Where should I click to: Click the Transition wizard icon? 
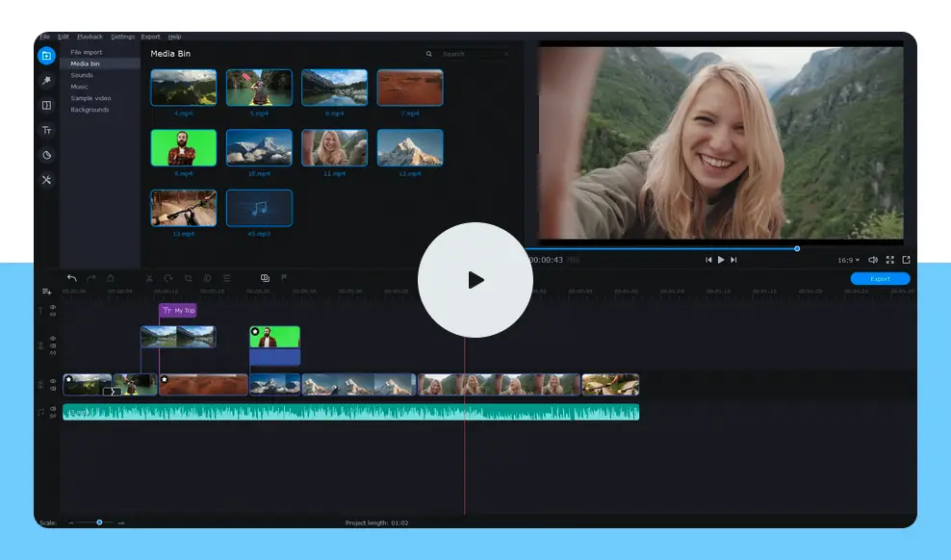[x=265, y=277]
